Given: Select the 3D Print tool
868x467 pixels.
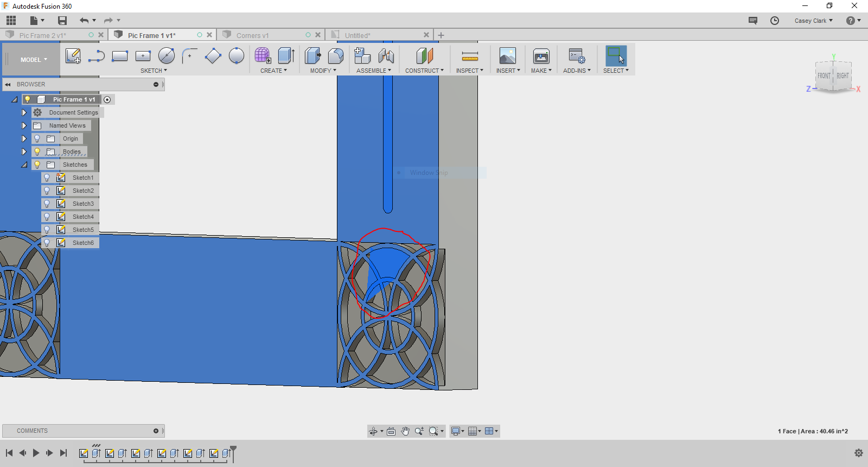Looking at the screenshot, I should pos(541,56).
